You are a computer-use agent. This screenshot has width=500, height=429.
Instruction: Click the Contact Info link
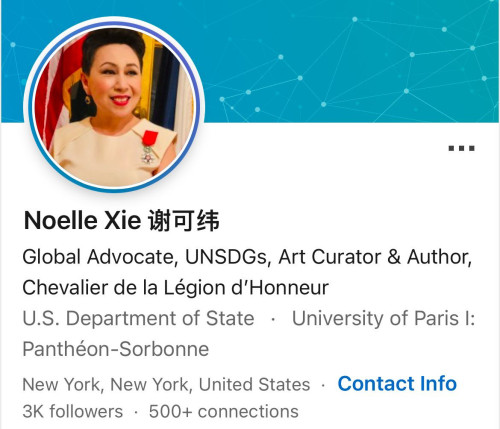[397, 384]
